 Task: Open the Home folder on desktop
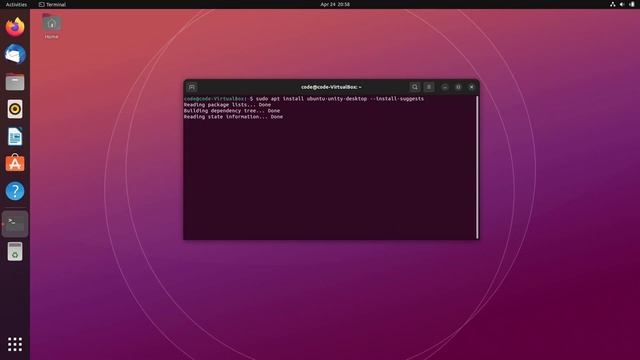[51, 26]
